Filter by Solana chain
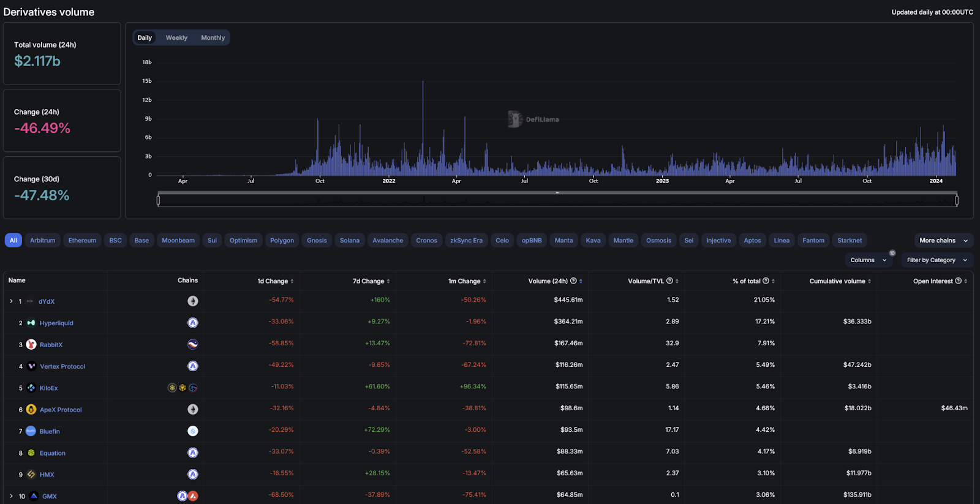Screen dimensions: 980x504 (x=350, y=241)
